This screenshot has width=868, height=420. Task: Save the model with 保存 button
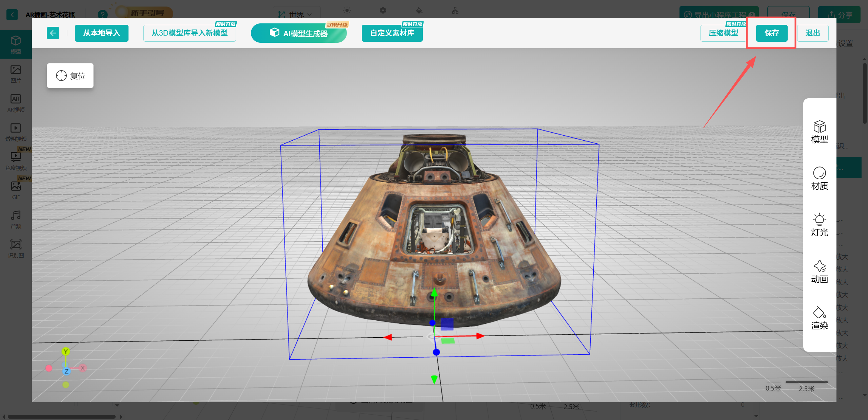(x=771, y=33)
